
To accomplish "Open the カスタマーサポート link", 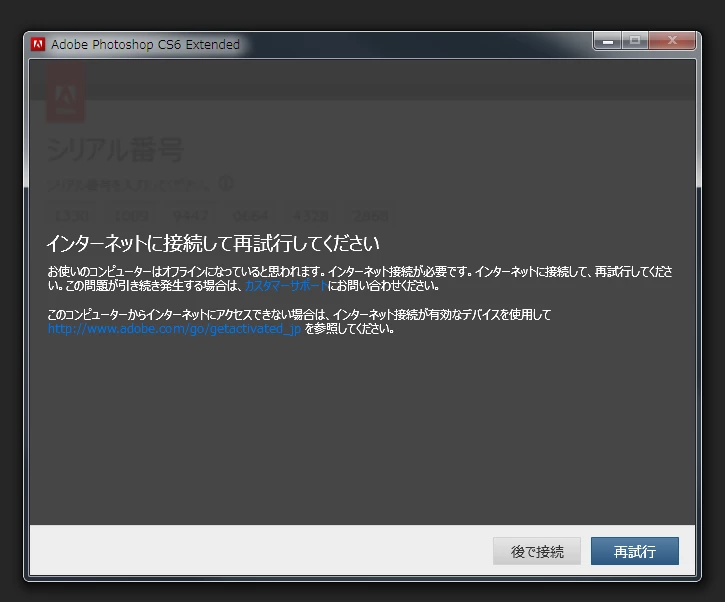I will tap(286, 286).
